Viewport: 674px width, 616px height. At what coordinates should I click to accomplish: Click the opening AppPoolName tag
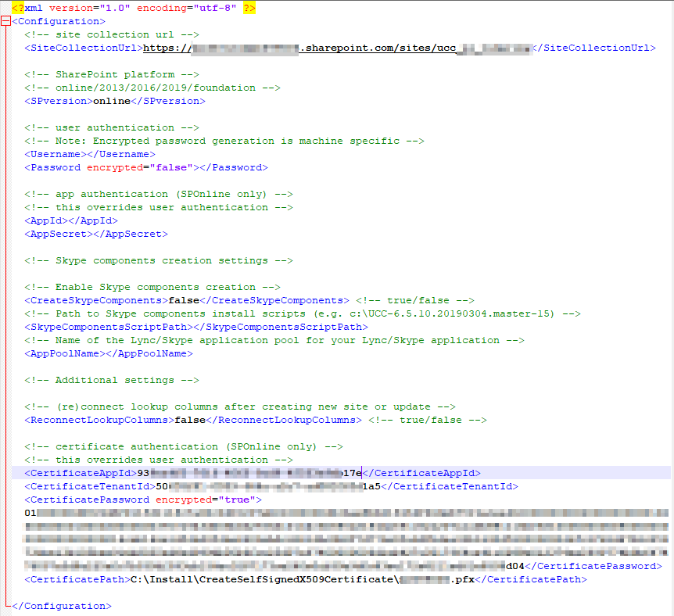(64, 353)
